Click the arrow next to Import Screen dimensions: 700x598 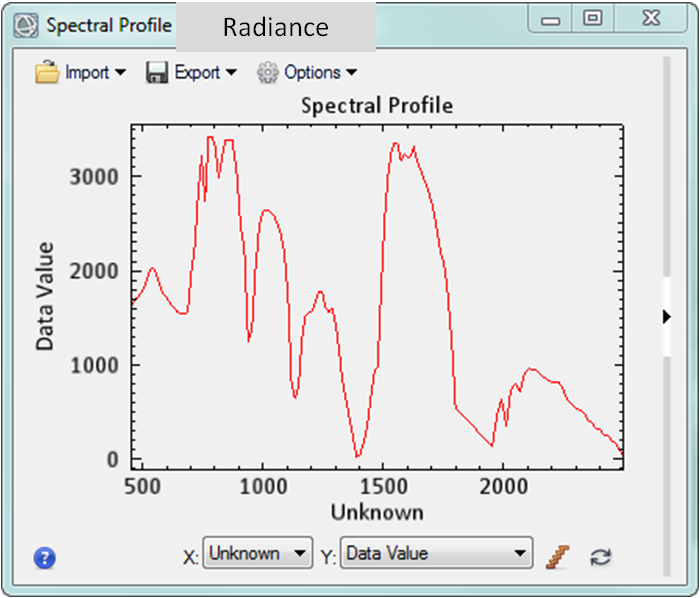(121, 73)
